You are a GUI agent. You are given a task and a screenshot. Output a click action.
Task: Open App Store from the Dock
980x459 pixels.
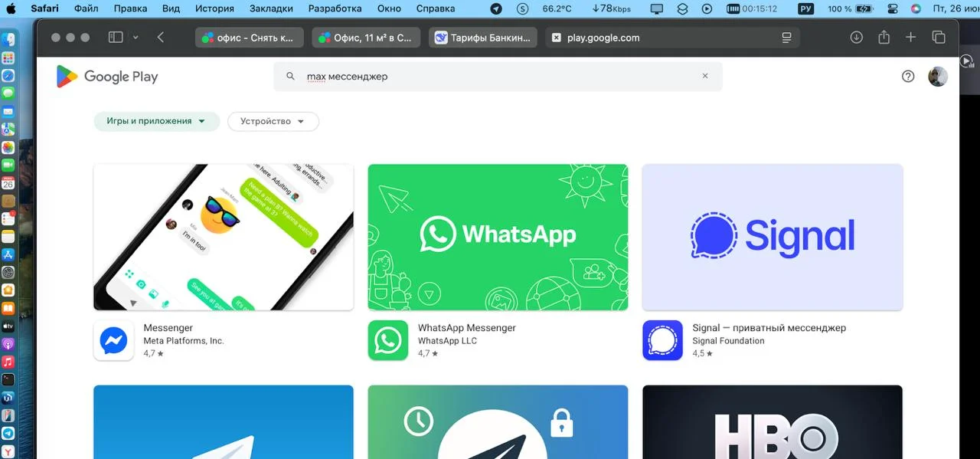point(8,254)
